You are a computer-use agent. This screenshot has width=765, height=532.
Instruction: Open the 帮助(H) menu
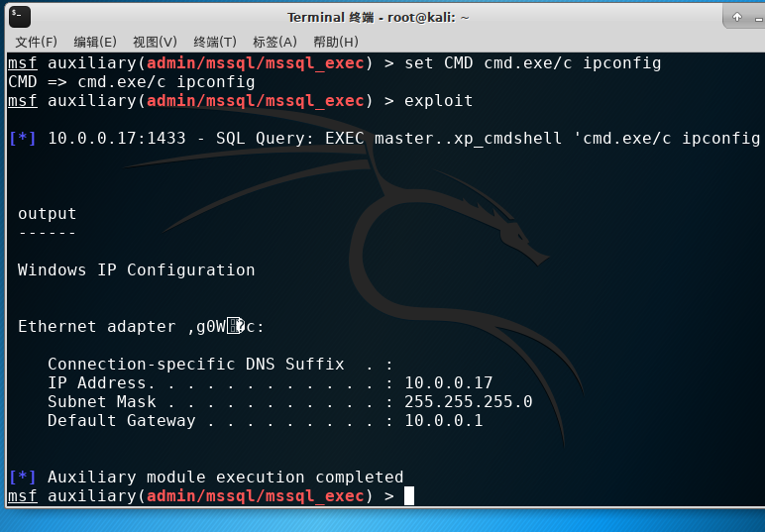tap(336, 42)
